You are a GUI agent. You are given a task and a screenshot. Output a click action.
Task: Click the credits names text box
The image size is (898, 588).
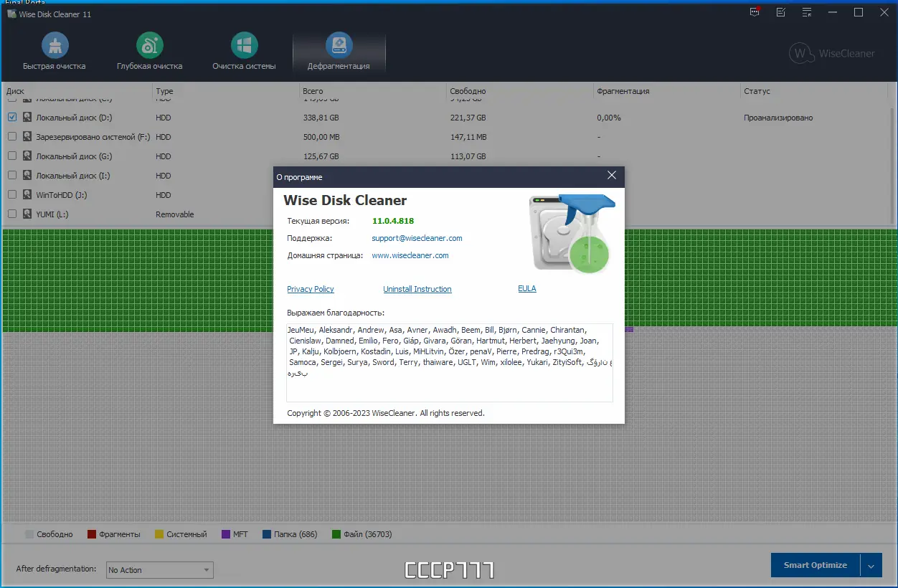point(449,362)
